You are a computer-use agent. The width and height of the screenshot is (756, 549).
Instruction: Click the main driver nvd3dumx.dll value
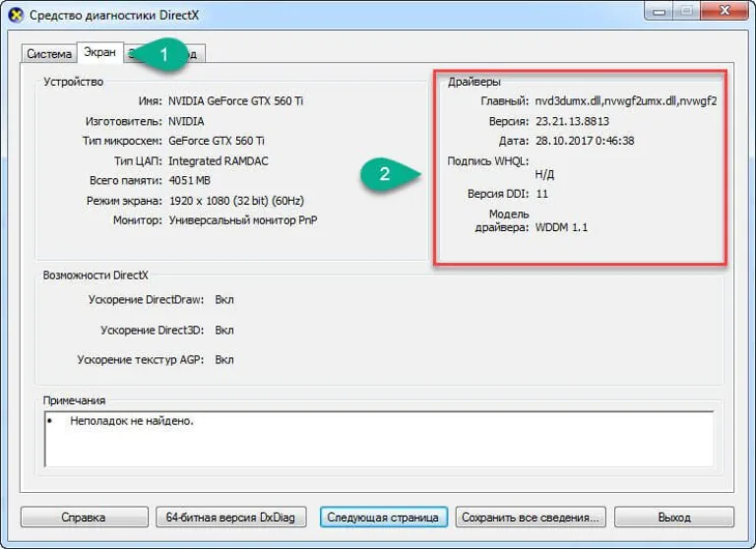pyautogui.click(x=626, y=101)
